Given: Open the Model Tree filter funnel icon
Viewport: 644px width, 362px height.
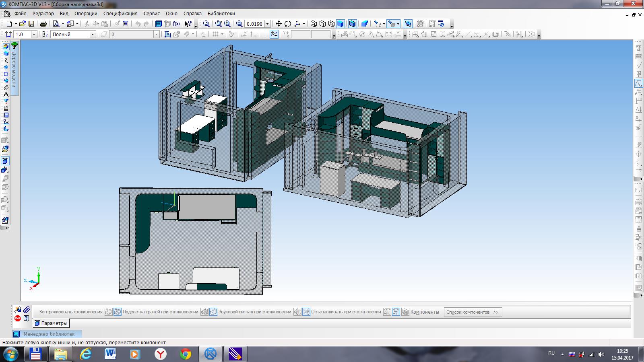Looking at the screenshot, I should click(x=6, y=101).
